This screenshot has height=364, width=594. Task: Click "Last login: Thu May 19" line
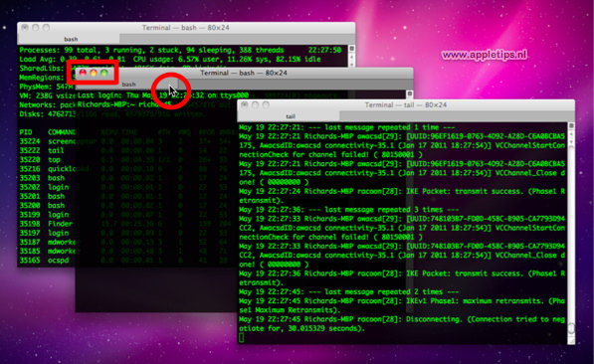coord(163,95)
